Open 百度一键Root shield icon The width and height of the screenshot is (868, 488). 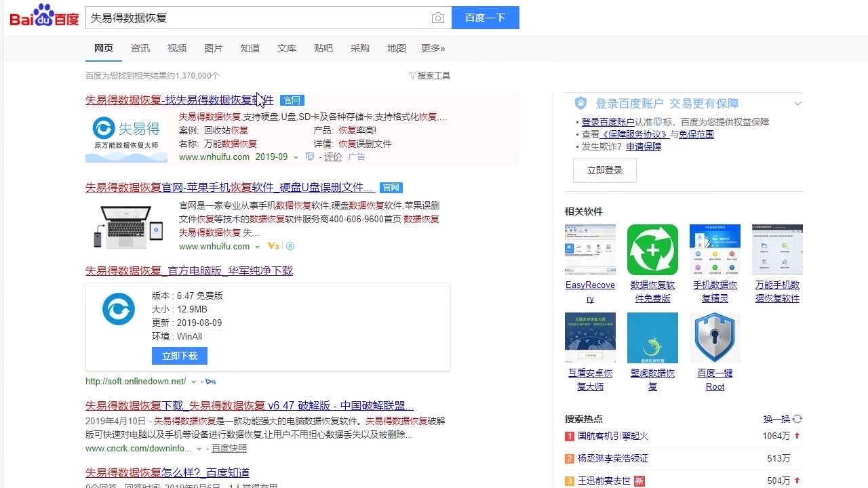tap(715, 337)
